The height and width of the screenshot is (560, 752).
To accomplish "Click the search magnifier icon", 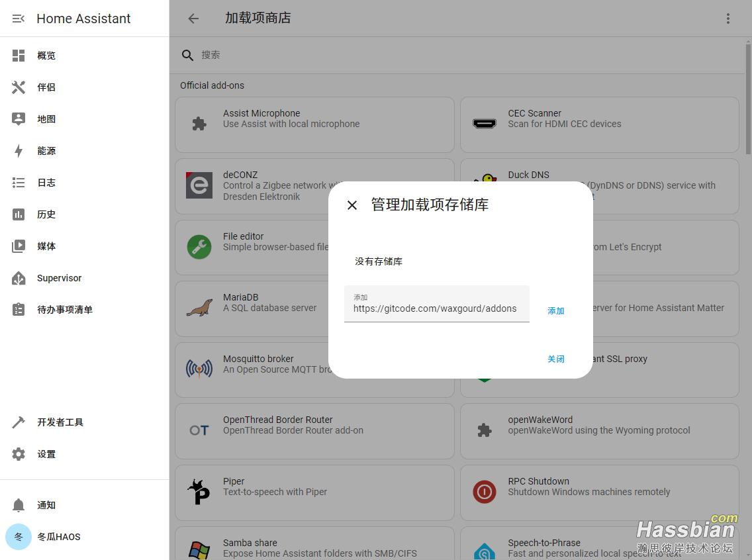I will (x=187, y=55).
